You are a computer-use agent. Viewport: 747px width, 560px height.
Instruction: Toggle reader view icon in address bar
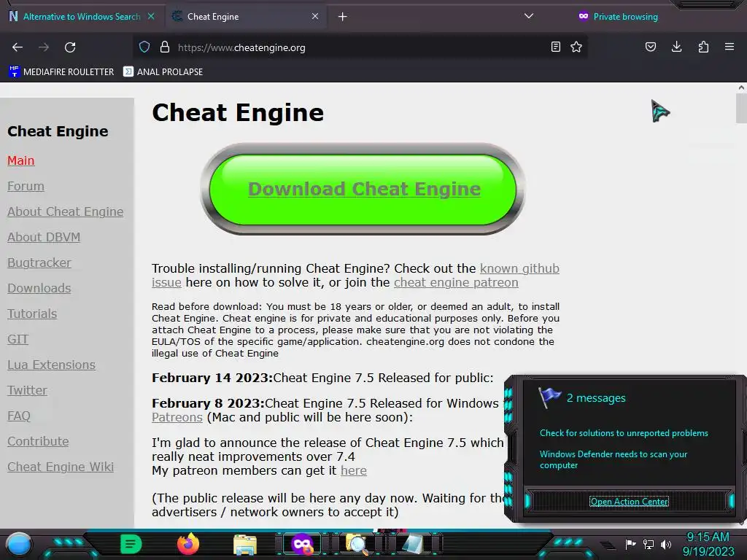(555, 47)
